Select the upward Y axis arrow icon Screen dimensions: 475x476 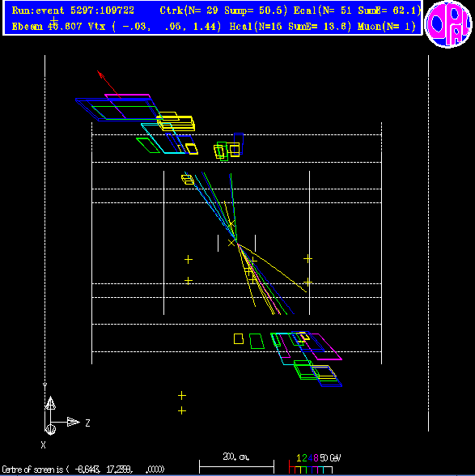pyautogui.click(x=50, y=403)
